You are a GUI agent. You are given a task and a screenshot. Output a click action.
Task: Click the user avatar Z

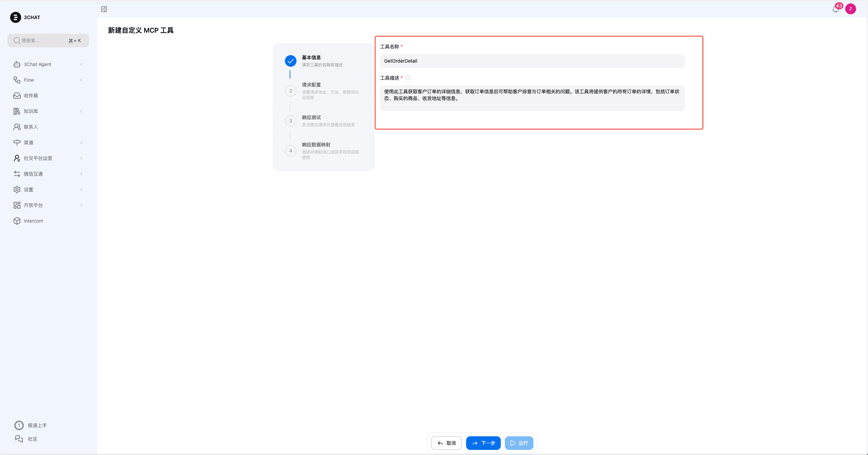tap(850, 9)
